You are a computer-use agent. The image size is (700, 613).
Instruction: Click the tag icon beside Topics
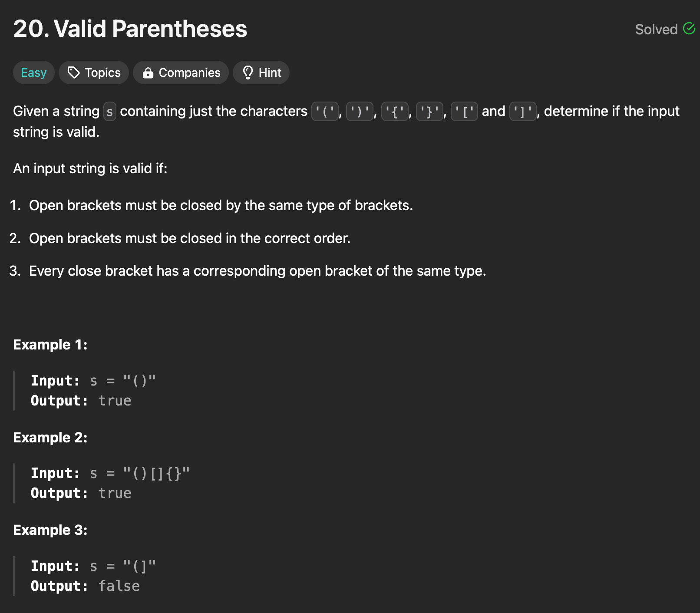click(x=74, y=73)
